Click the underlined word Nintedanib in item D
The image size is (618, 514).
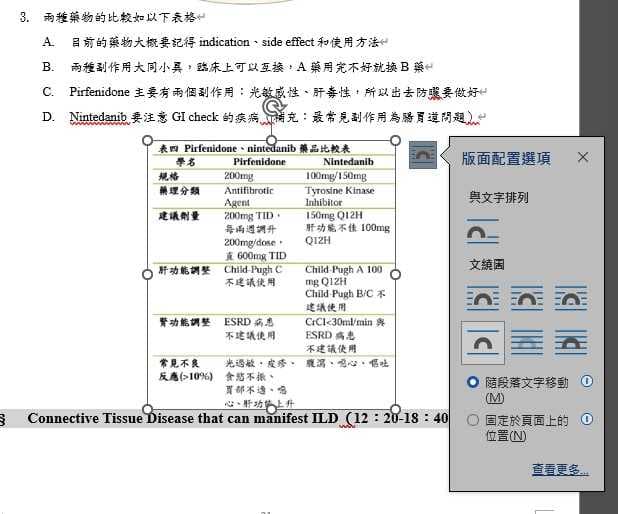[x=98, y=117]
